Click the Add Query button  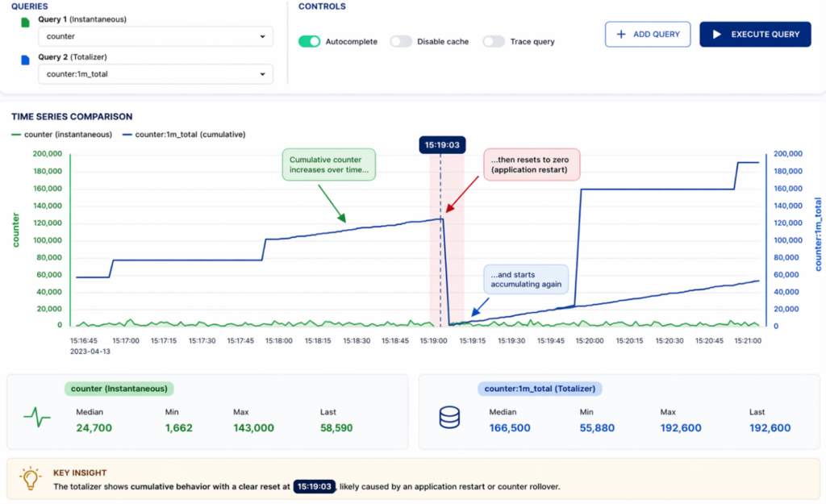tap(648, 35)
